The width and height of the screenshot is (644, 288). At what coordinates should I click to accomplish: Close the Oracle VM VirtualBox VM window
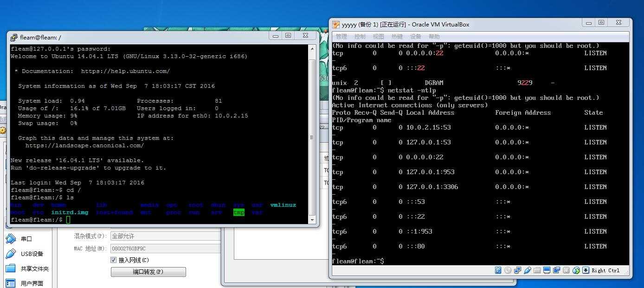pos(618,23)
